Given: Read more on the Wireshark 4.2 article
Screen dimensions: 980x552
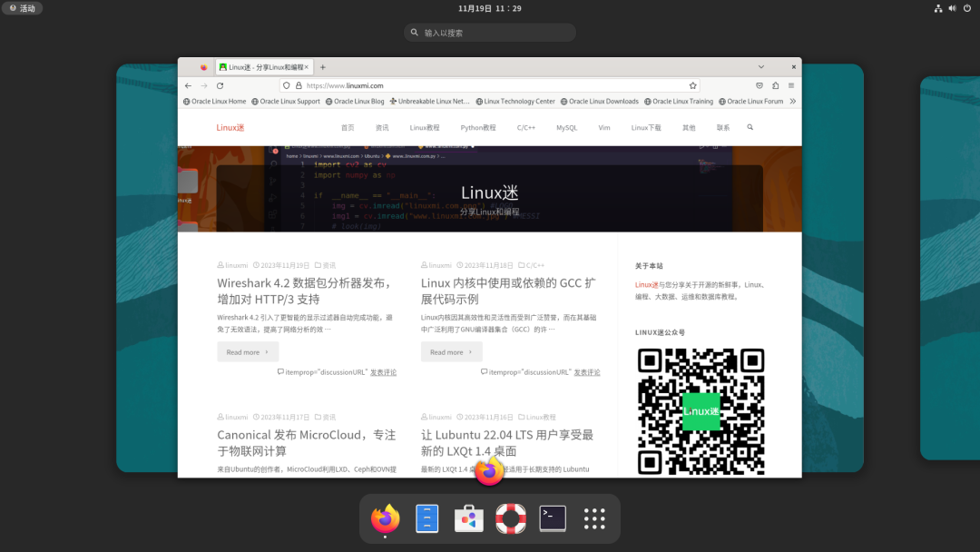Looking at the screenshot, I should 248,352.
